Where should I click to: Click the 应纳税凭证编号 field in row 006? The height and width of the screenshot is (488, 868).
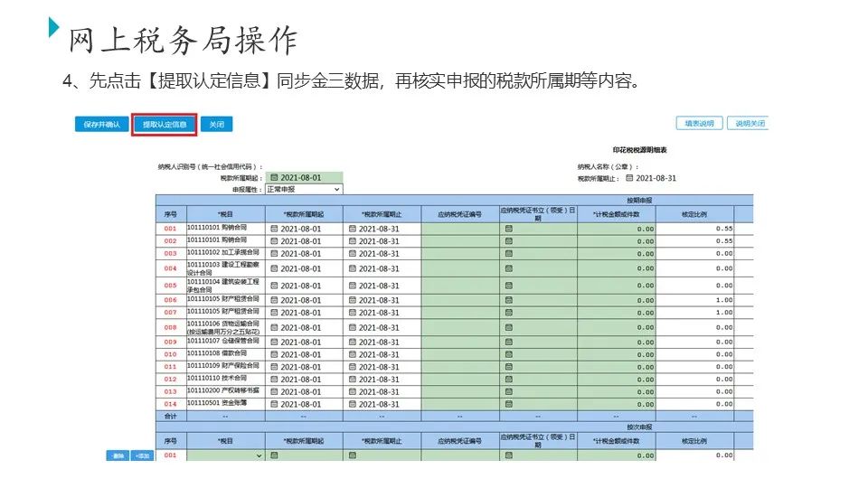pos(460,300)
